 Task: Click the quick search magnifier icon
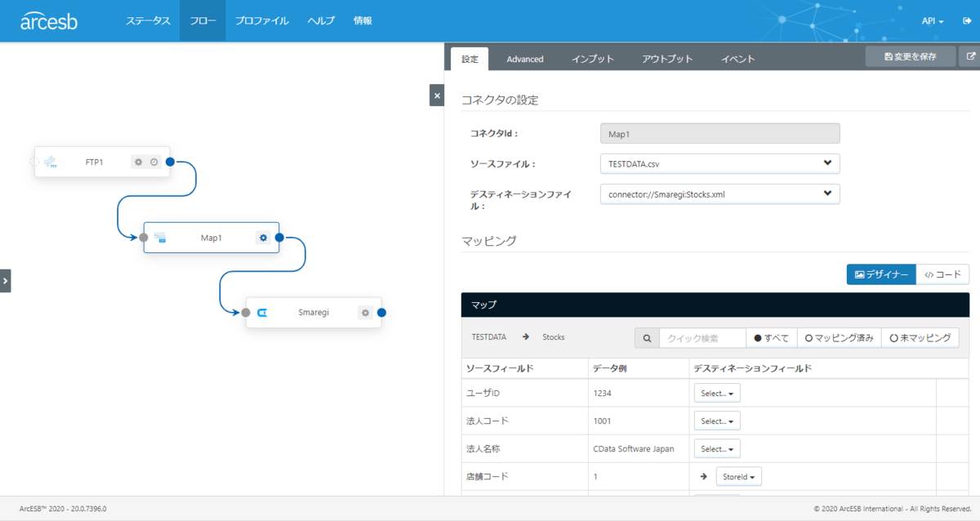(x=647, y=338)
